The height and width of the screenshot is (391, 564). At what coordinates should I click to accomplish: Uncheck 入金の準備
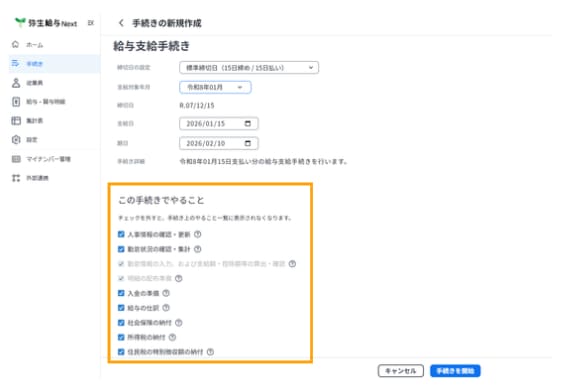coord(121,293)
